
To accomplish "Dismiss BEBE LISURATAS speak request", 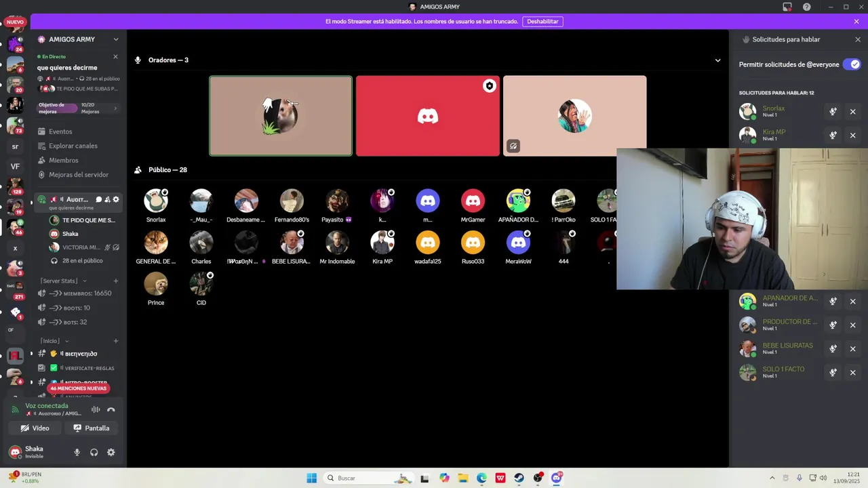I will click(x=853, y=348).
